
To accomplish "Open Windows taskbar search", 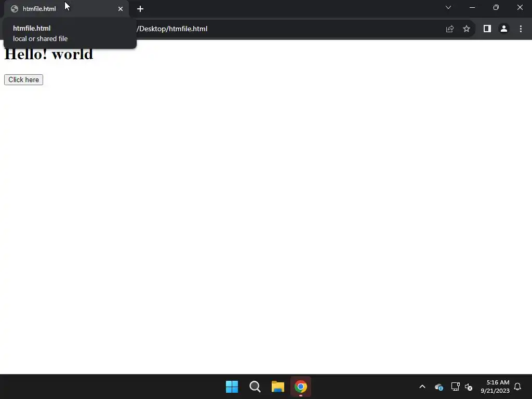I will 255,387.
